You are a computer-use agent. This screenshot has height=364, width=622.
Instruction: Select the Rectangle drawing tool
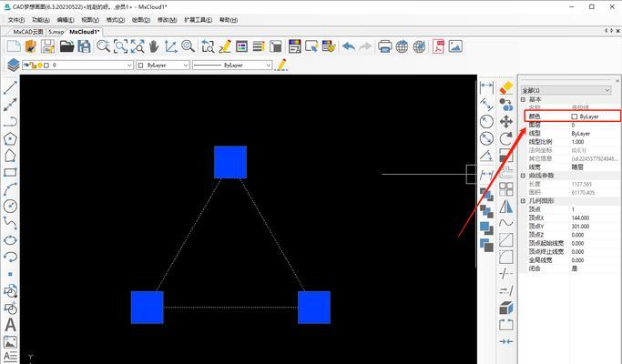coord(10,172)
